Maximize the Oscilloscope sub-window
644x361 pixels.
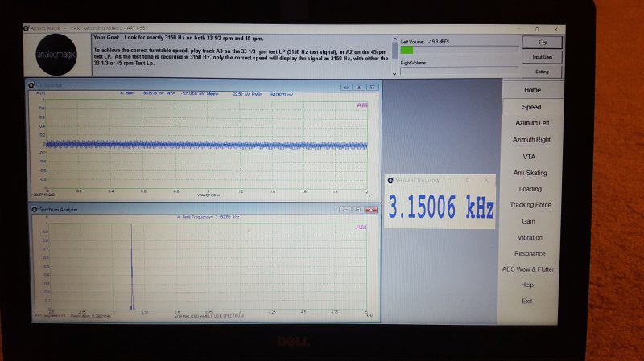coord(359,87)
